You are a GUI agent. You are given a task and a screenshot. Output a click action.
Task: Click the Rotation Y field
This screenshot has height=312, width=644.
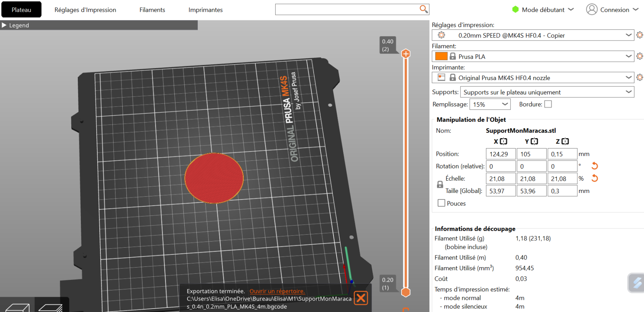click(x=532, y=166)
